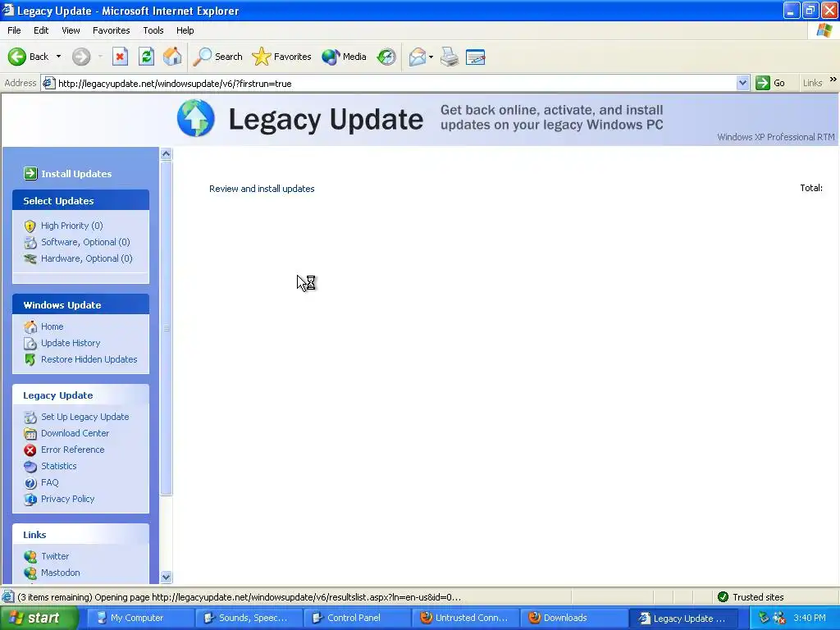Open the Search pane
Viewport: 840px width, 630px height.
click(217, 57)
